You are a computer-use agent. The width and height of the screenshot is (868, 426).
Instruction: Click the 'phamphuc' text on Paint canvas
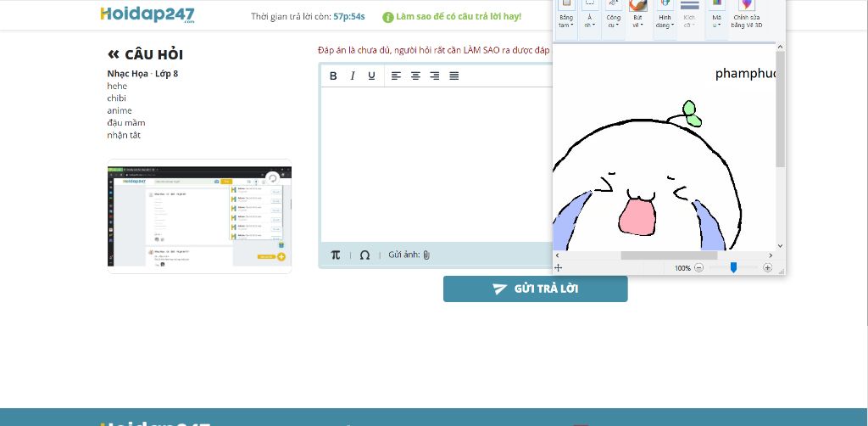point(746,74)
